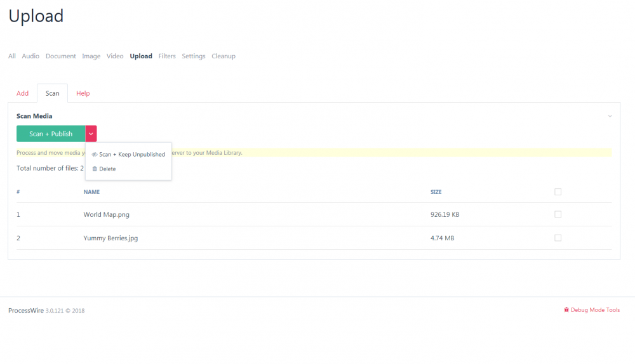
Task: Sort by the SIZE column header
Action: [x=436, y=192]
